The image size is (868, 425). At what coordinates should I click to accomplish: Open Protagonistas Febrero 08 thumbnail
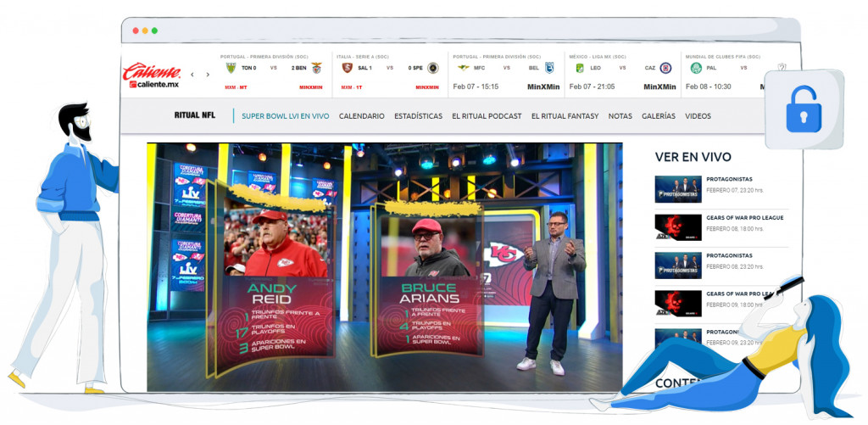(x=678, y=266)
